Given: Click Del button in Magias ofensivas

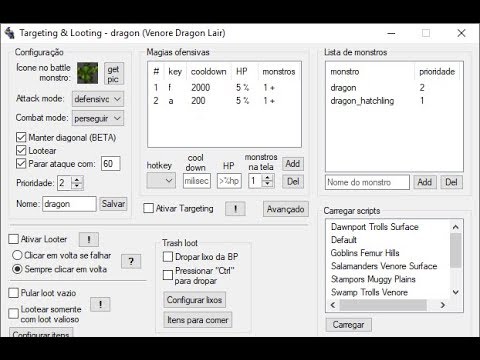Looking at the screenshot, I should coord(293,182).
